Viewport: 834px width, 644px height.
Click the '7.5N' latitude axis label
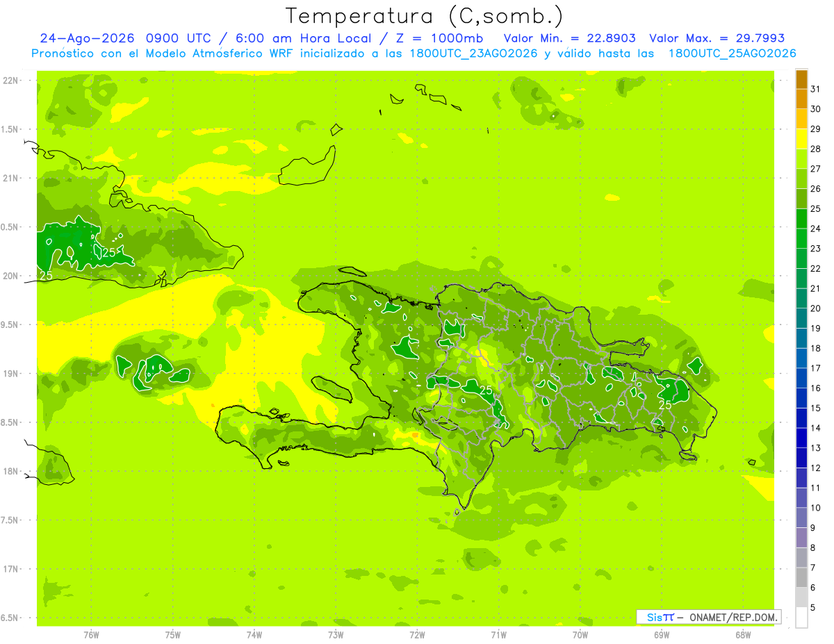pos(10,520)
